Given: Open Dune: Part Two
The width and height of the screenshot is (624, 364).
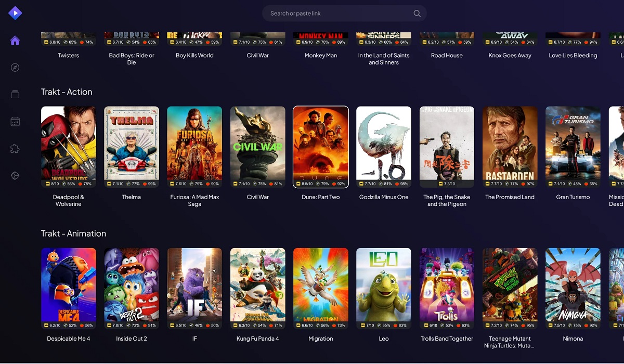Looking at the screenshot, I should [321, 146].
